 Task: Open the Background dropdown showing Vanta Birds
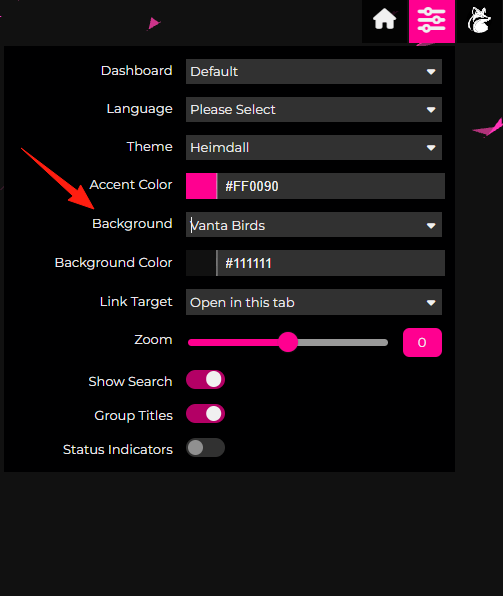click(x=314, y=225)
